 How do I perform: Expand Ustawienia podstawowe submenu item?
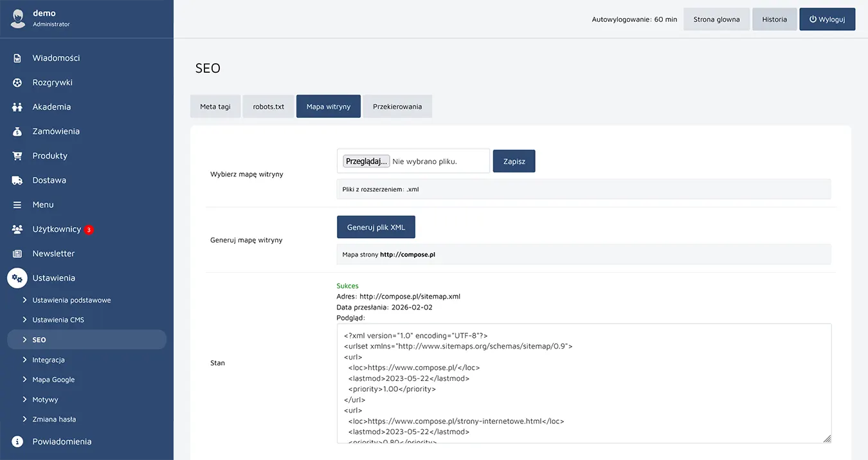(x=71, y=300)
